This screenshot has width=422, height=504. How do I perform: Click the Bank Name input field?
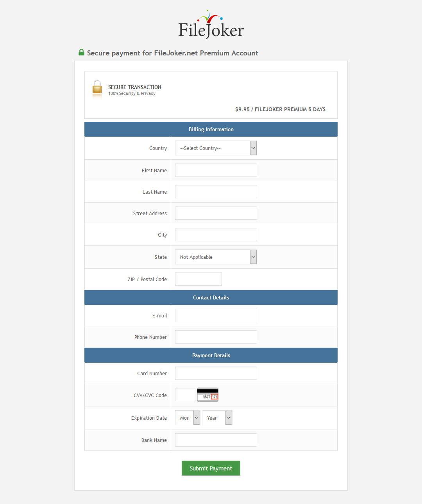216,440
